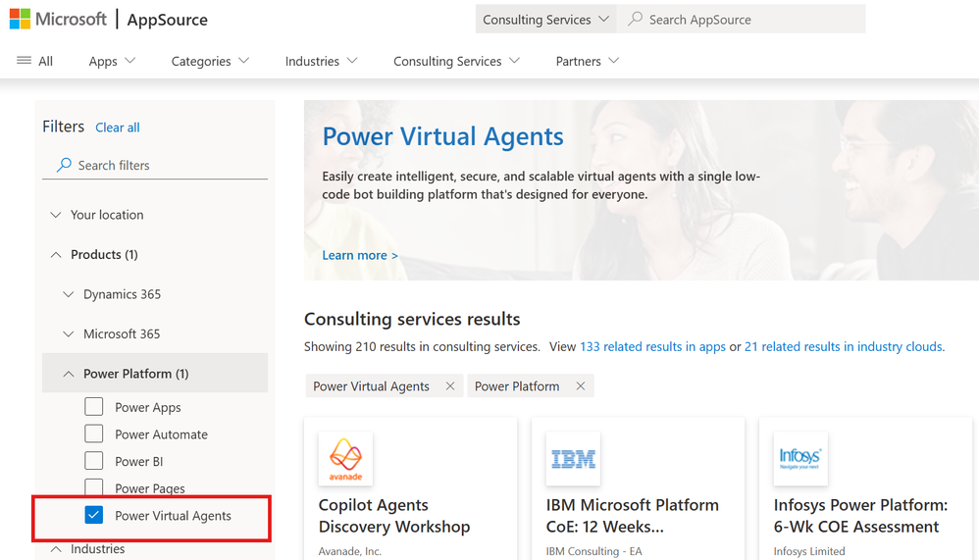Open the All hamburger menu icon
The width and height of the screenshot is (979, 560).
[24, 61]
